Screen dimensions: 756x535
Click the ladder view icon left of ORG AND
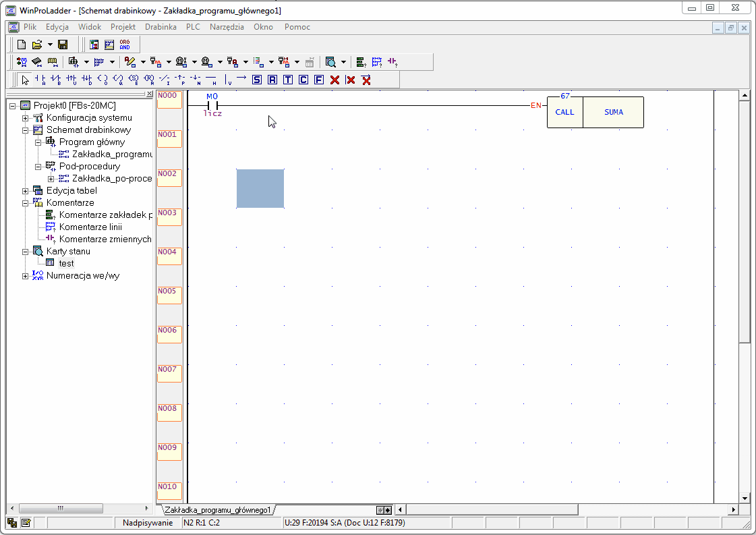point(109,45)
